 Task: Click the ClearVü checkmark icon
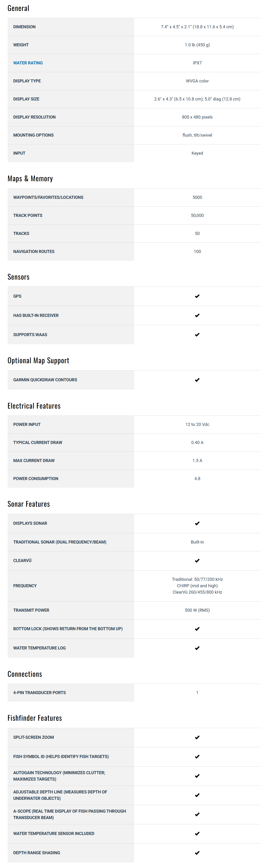point(197,561)
